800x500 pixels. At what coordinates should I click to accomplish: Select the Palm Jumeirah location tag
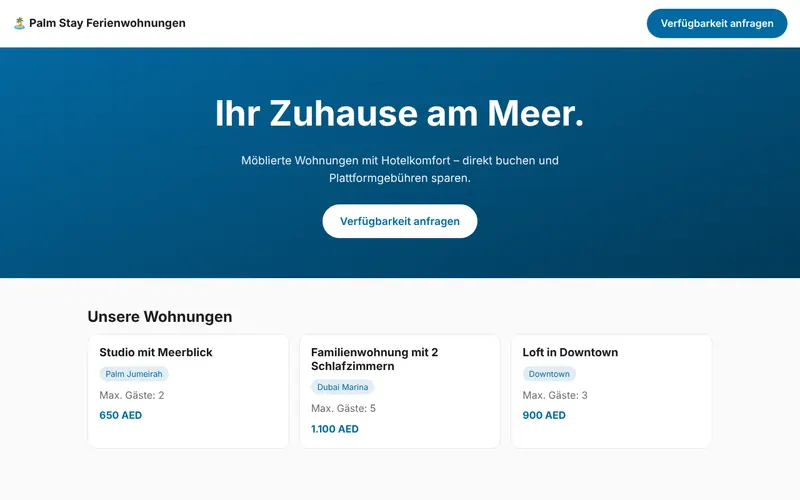pyautogui.click(x=134, y=374)
